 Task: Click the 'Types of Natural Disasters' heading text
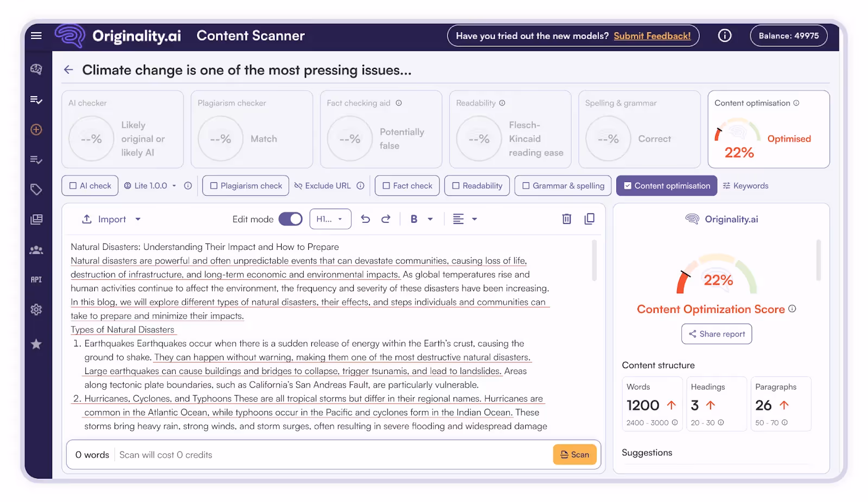coord(123,330)
